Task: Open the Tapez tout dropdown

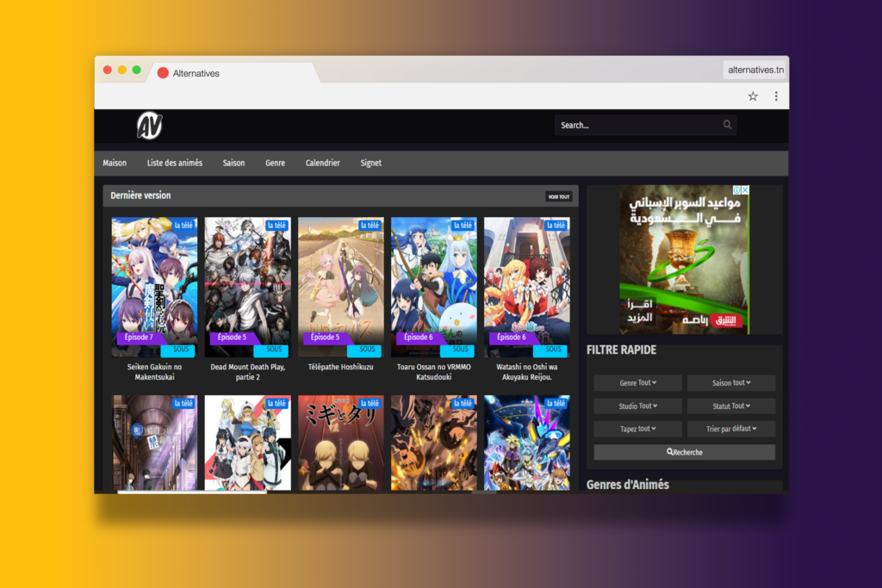Action: (638, 429)
